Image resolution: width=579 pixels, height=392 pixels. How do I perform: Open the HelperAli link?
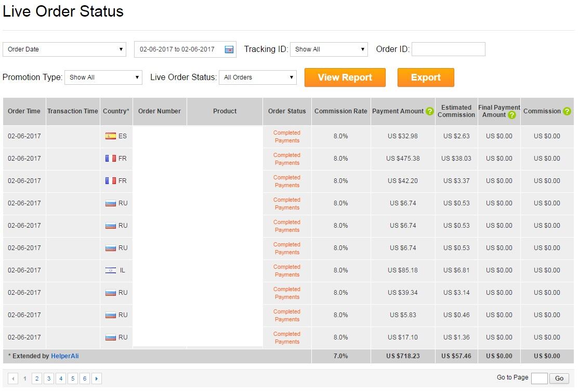point(64,356)
